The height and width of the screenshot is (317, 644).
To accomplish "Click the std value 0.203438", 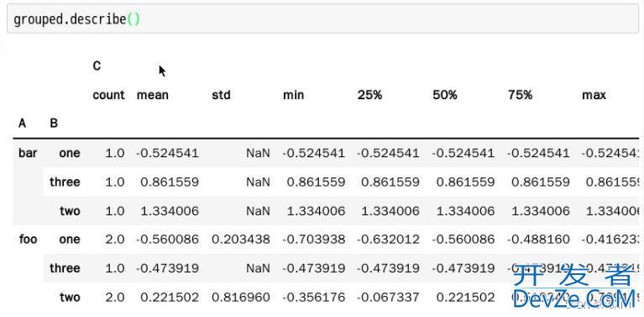I will coord(241,239).
